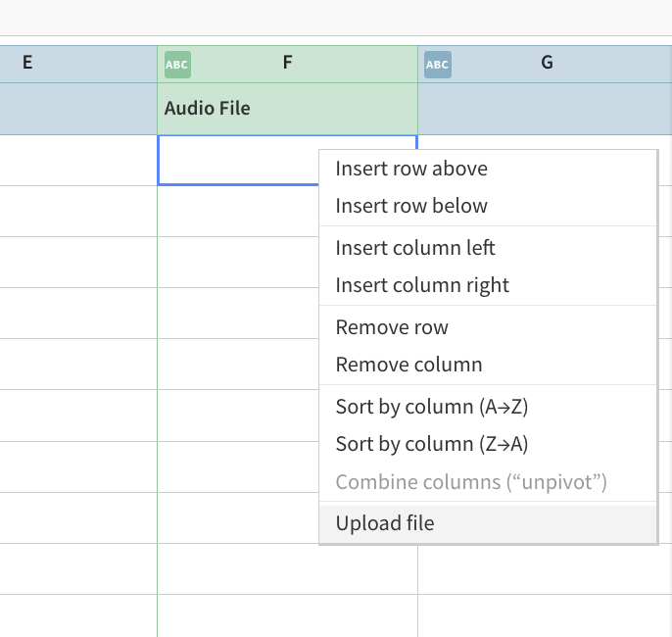672x637 pixels.
Task: Click "Remove column" menu entry
Action: click(x=408, y=365)
